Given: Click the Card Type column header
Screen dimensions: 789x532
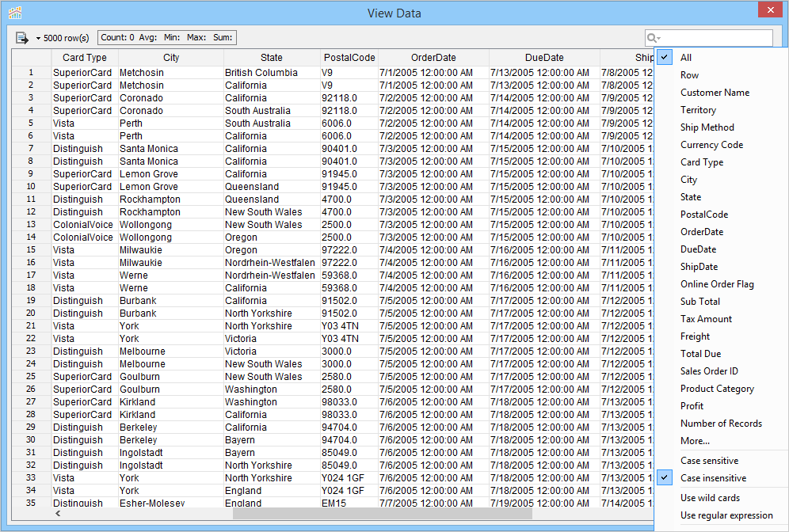Looking at the screenshot, I should (85, 57).
